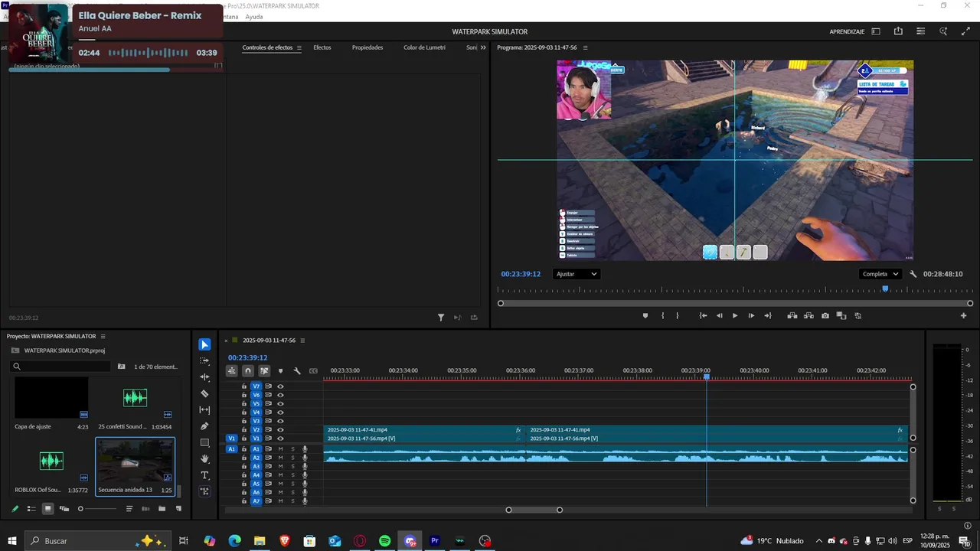
Task: Click the APRENDIZAJE workspace button
Action: coord(847,31)
